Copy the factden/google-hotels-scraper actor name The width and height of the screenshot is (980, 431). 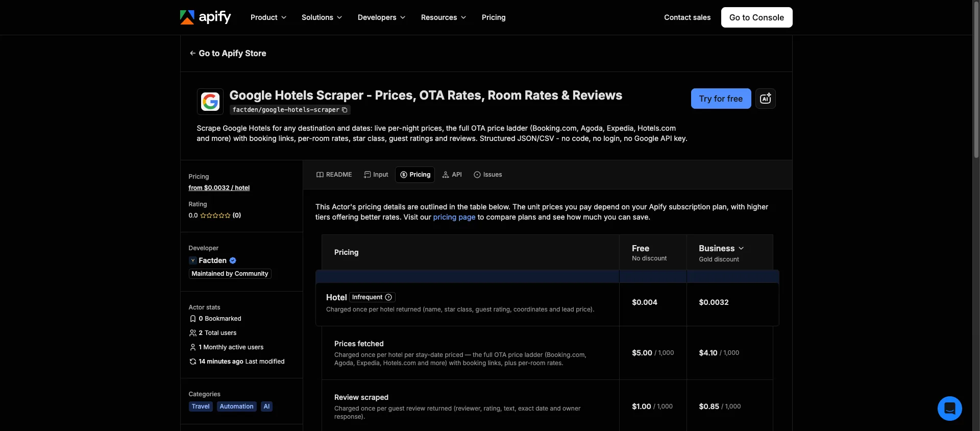345,110
